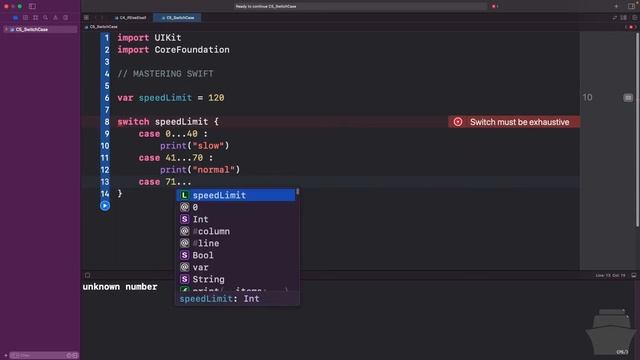Click the '// MASTERING SWIFT' comment line
The image size is (640, 360).
[x=165, y=74]
